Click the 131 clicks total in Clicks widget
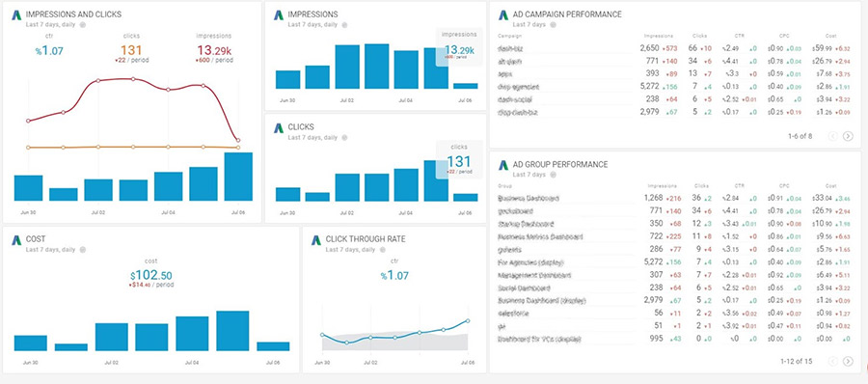 [459, 161]
